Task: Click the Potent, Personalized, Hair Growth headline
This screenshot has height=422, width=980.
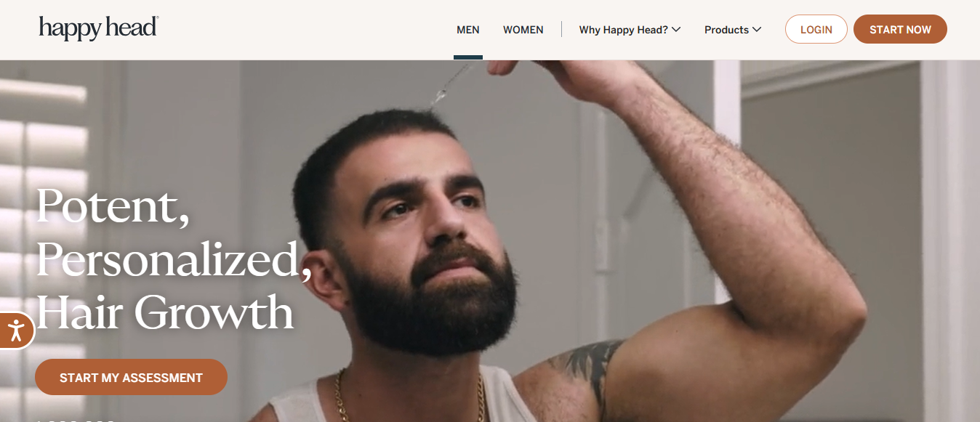Action: coord(173,259)
